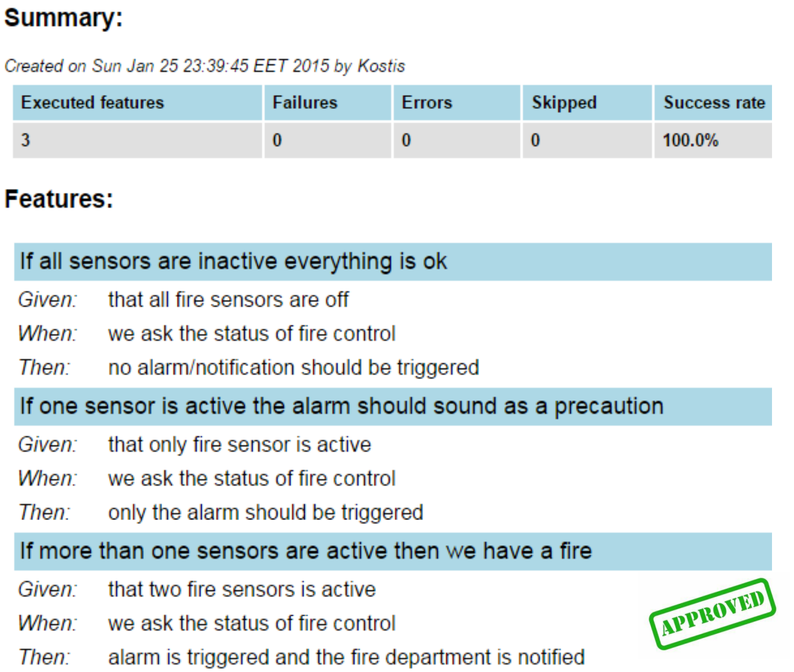
Task: Open feature "If more than one sensors are active"
Action: pos(306,551)
